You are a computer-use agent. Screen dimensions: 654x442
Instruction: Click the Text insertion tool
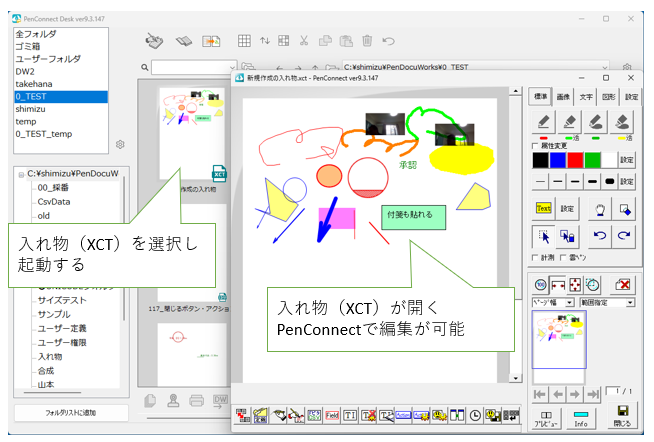pos(544,208)
